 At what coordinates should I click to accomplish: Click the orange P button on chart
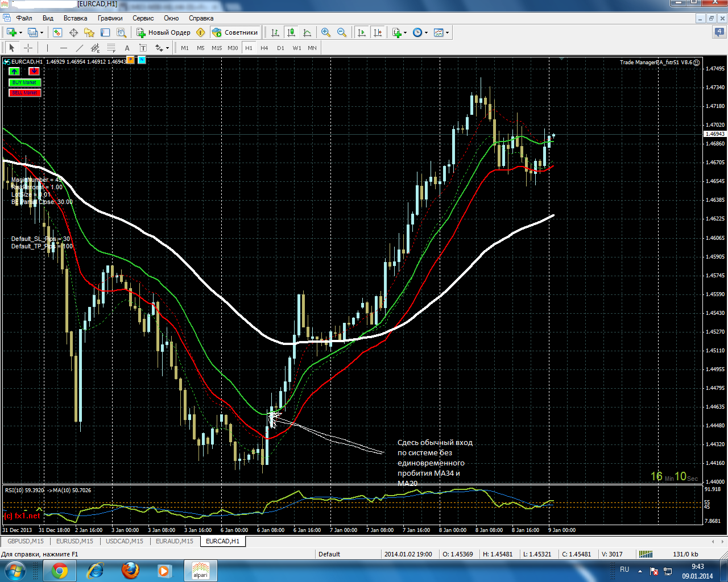pyautogui.click(x=131, y=60)
